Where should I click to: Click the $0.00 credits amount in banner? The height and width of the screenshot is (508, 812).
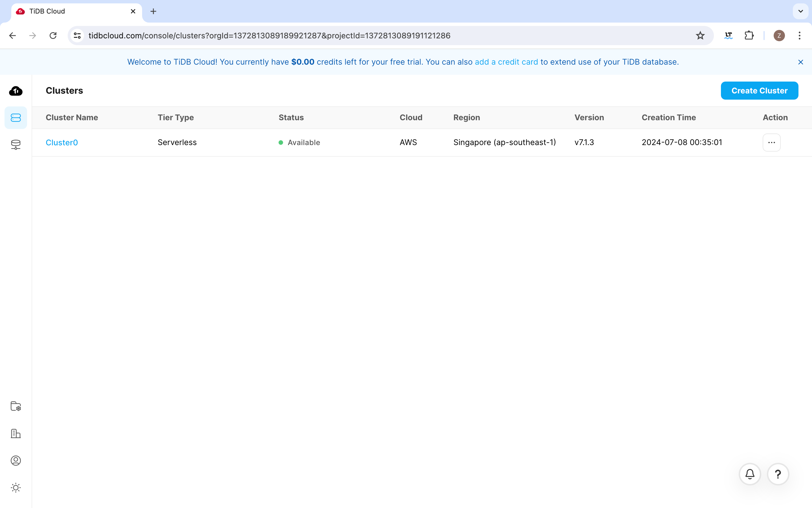pyautogui.click(x=303, y=62)
